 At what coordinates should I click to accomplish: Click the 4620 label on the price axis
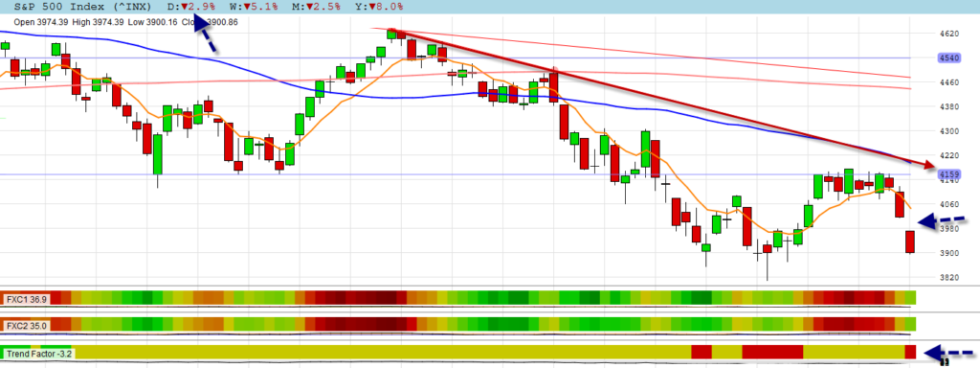click(x=948, y=34)
